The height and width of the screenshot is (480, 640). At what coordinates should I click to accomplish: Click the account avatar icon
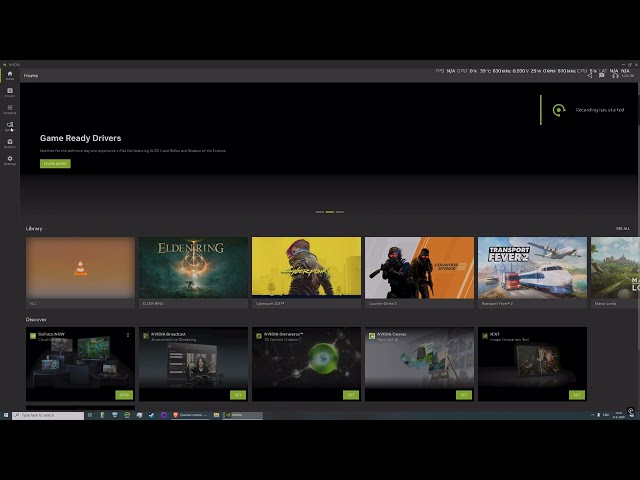coord(615,76)
